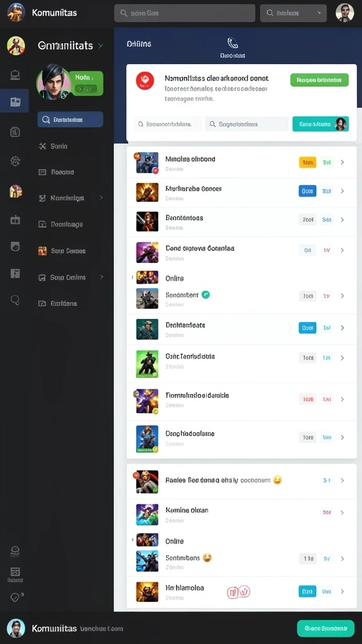Click the disc-shaped icon below the briefcase in the left rail

[15, 246]
